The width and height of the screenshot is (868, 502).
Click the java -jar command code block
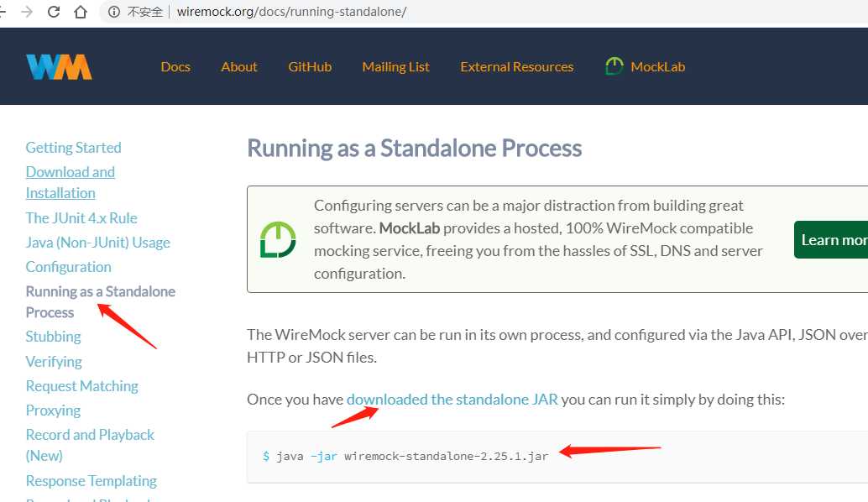click(557, 457)
